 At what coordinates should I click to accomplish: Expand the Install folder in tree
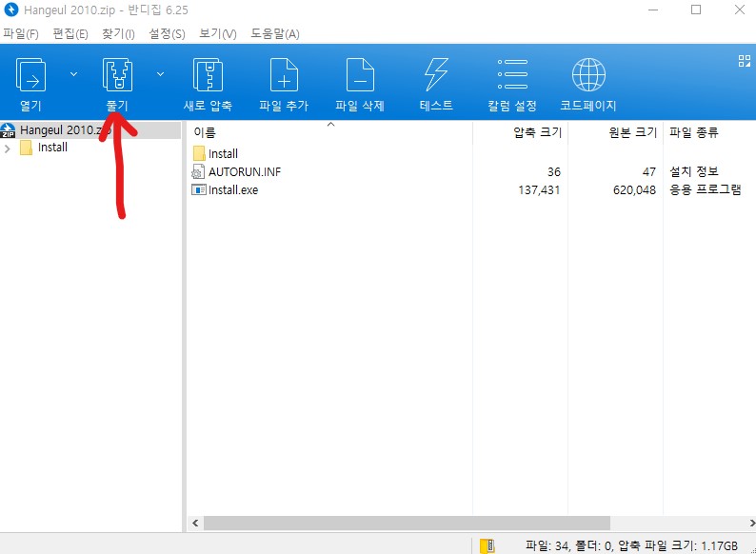(x=8, y=148)
